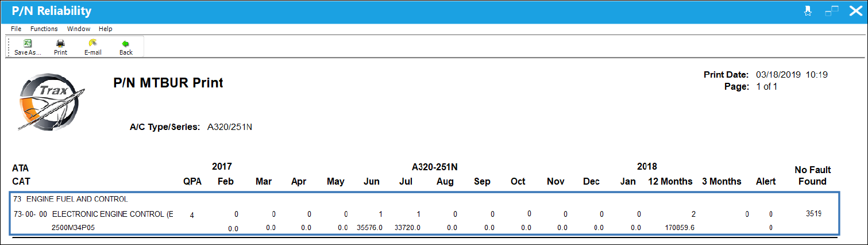Click the value 35576.0 under Jun
Screen dimensions: 868x245
click(x=369, y=228)
